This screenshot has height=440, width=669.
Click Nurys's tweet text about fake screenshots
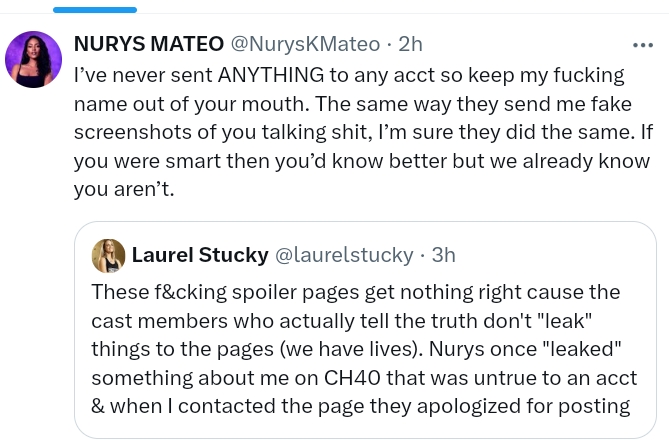(x=363, y=132)
